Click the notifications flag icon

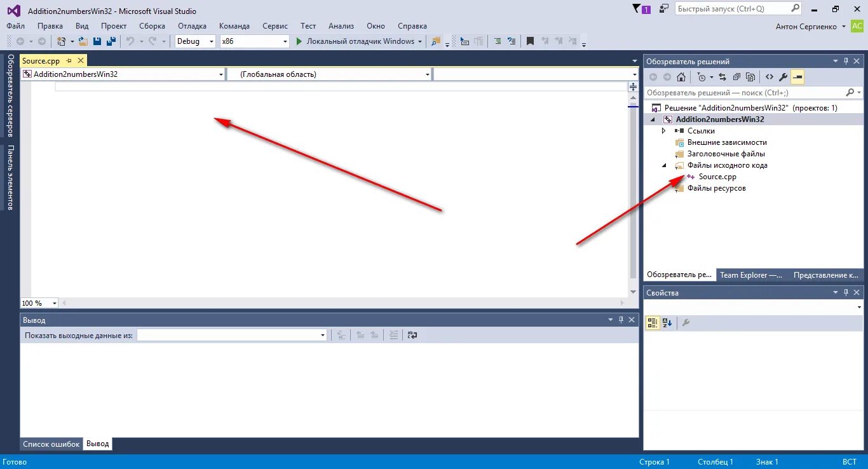[x=641, y=9]
